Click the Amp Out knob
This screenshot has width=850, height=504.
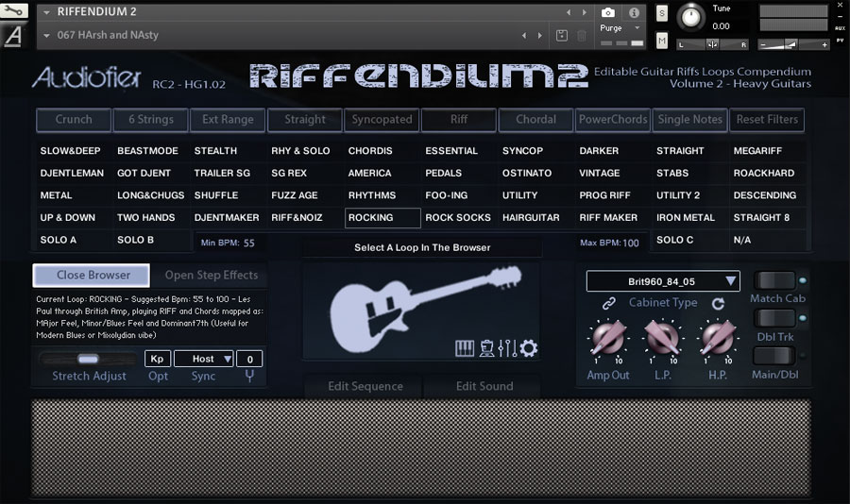608,338
